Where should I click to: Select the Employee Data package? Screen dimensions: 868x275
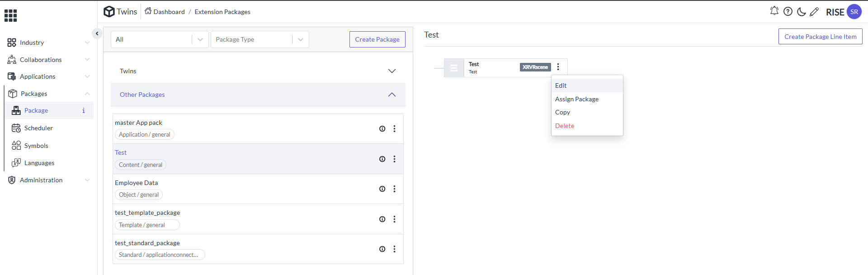pyautogui.click(x=258, y=189)
